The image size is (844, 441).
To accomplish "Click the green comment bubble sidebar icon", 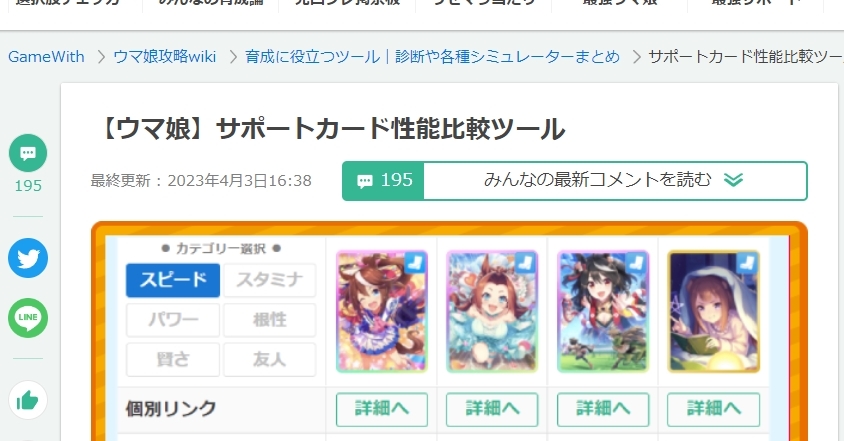I will tap(28, 153).
